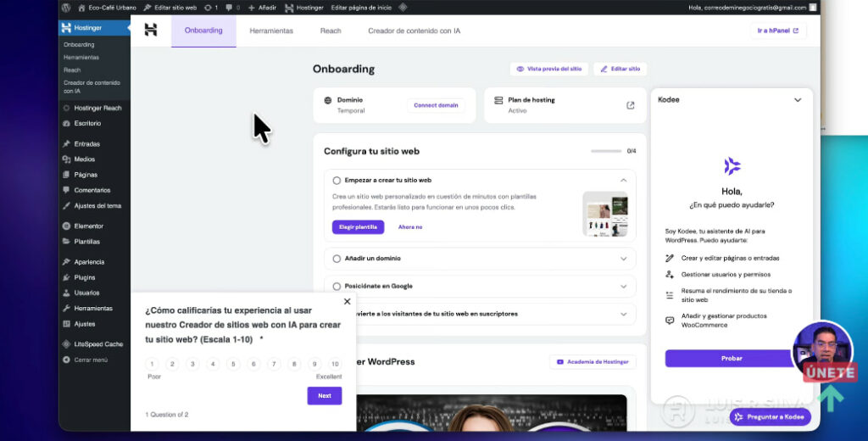
Task: Click the 'Elegir plantilla' button
Action: pos(358,227)
